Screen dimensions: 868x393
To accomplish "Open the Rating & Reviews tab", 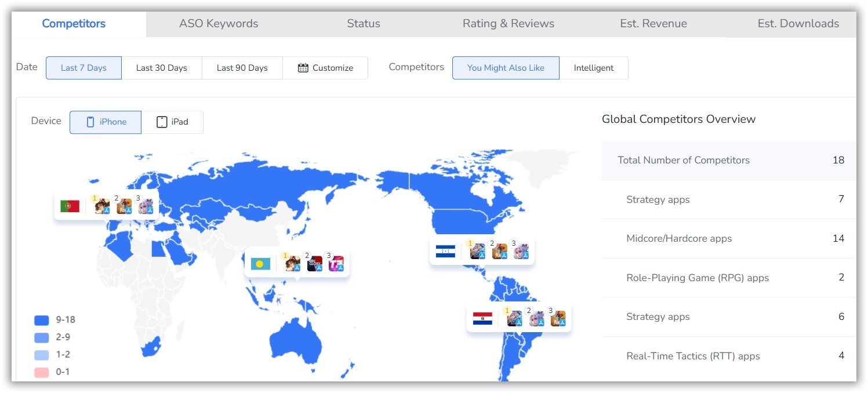I will click(x=508, y=24).
